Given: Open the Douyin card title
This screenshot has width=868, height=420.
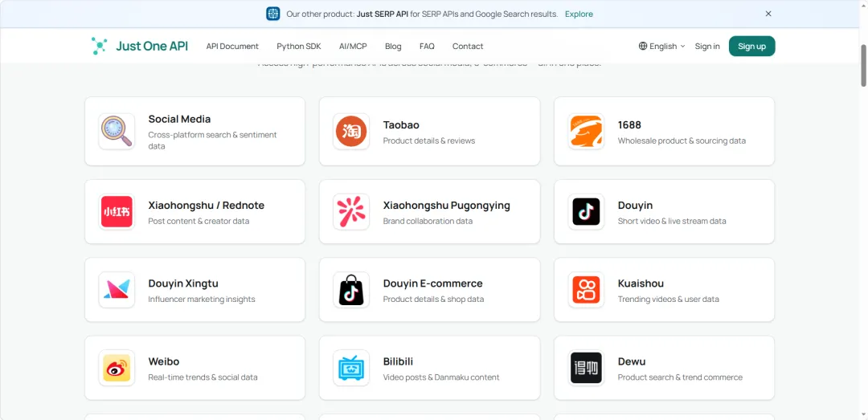Looking at the screenshot, I should [x=636, y=206].
